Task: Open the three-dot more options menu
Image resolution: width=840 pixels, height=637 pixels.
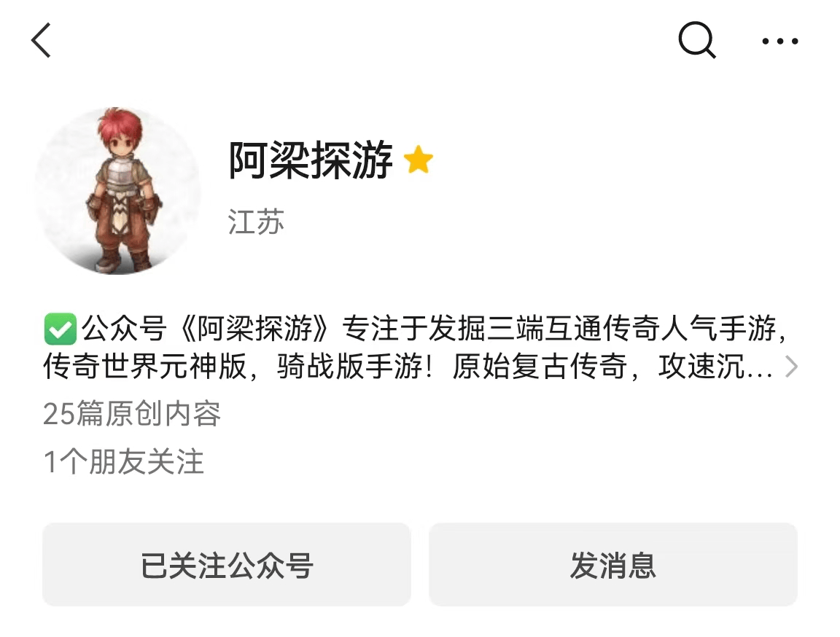Action: [780, 41]
